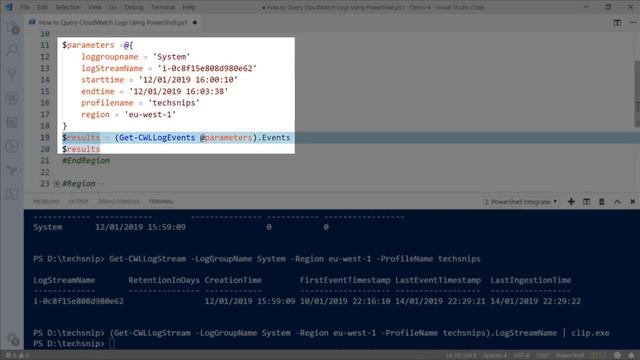640x360 pixels.
Task: Click cursor position 'Ln 19' in status bar
Action: pyautogui.click(x=461, y=355)
